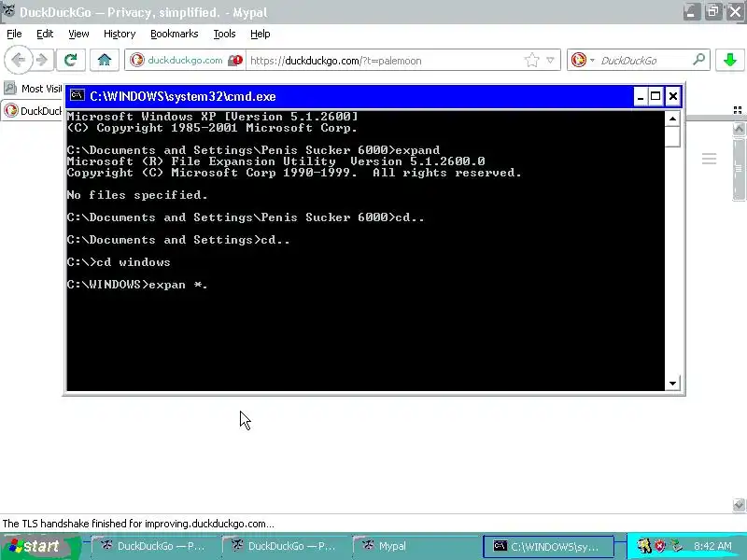Screen dimensions: 747x560
Task: Switch to second DuckDuckGo taskbar button
Action: (285, 546)
